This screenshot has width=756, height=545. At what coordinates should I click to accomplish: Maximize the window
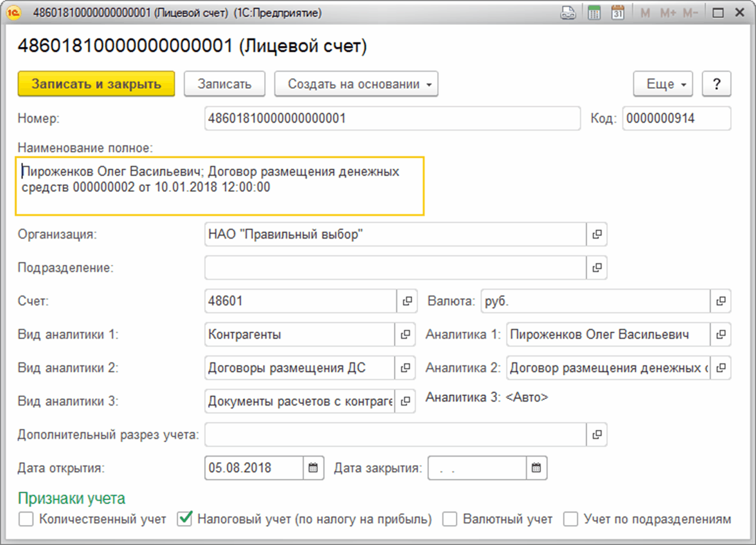click(718, 12)
